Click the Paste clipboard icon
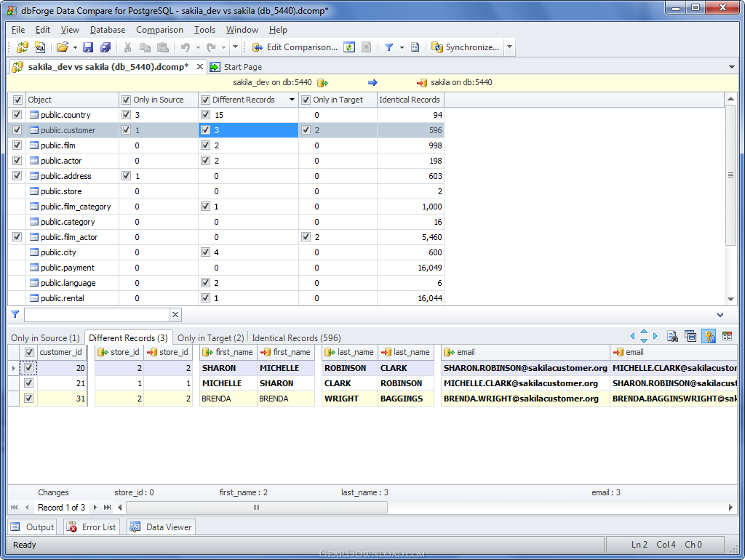 (x=162, y=47)
